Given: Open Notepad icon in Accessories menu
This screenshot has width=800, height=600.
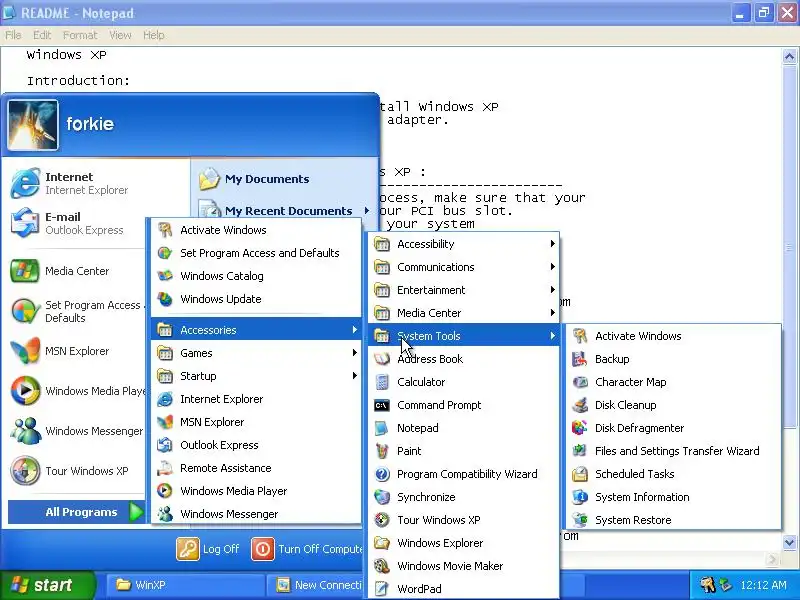Looking at the screenshot, I should pyautogui.click(x=382, y=428).
